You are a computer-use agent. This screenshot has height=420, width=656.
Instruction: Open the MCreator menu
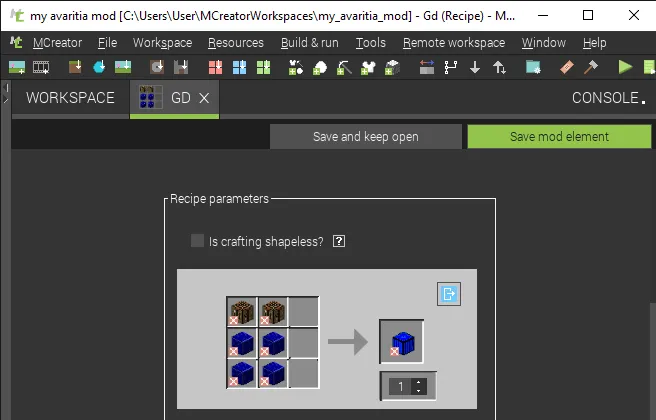pyautogui.click(x=57, y=43)
